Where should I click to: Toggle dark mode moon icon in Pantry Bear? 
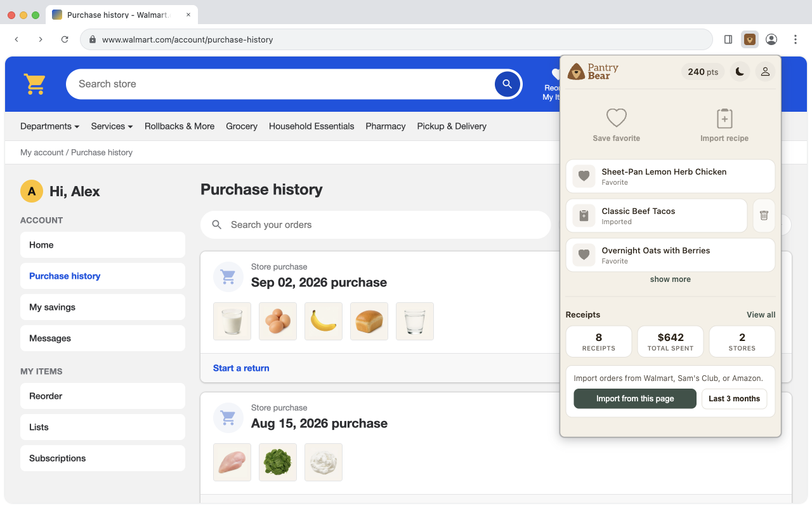[740, 72]
